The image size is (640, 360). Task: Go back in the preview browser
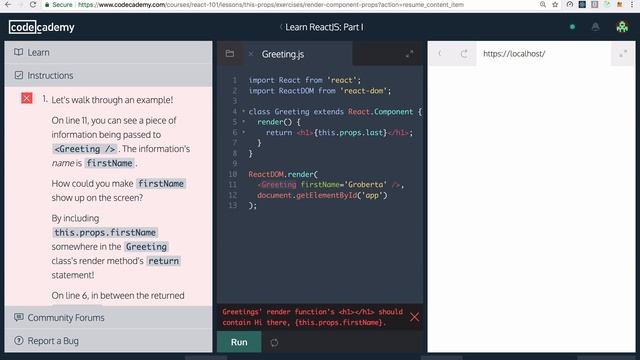point(440,53)
